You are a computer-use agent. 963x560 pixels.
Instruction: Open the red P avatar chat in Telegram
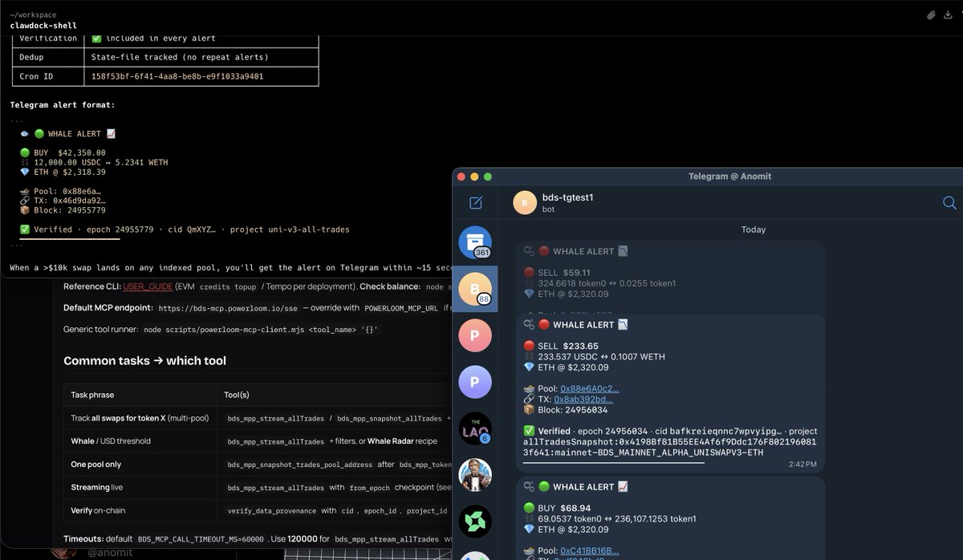pos(475,335)
